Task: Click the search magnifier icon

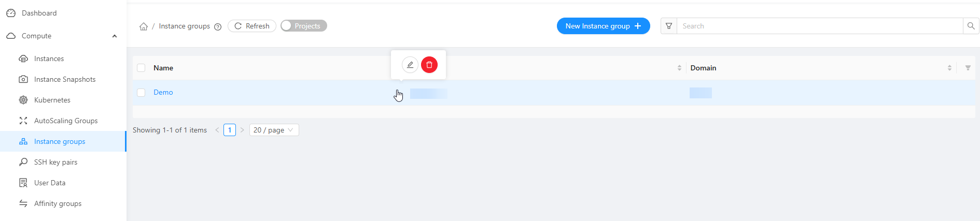Action: pyautogui.click(x=971, y=26)
